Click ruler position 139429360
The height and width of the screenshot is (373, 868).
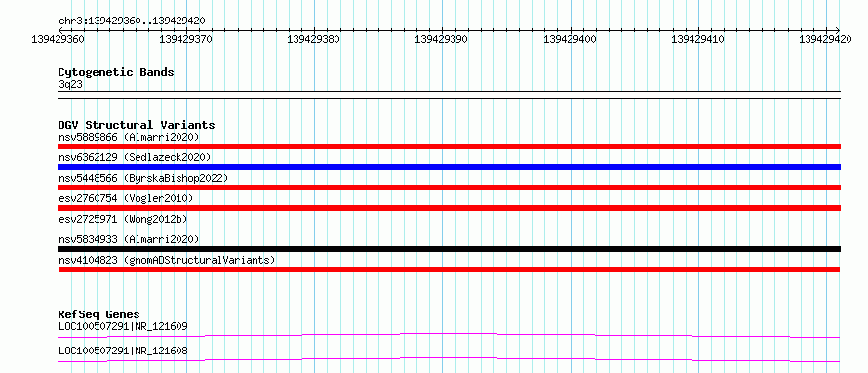(59, 39)
